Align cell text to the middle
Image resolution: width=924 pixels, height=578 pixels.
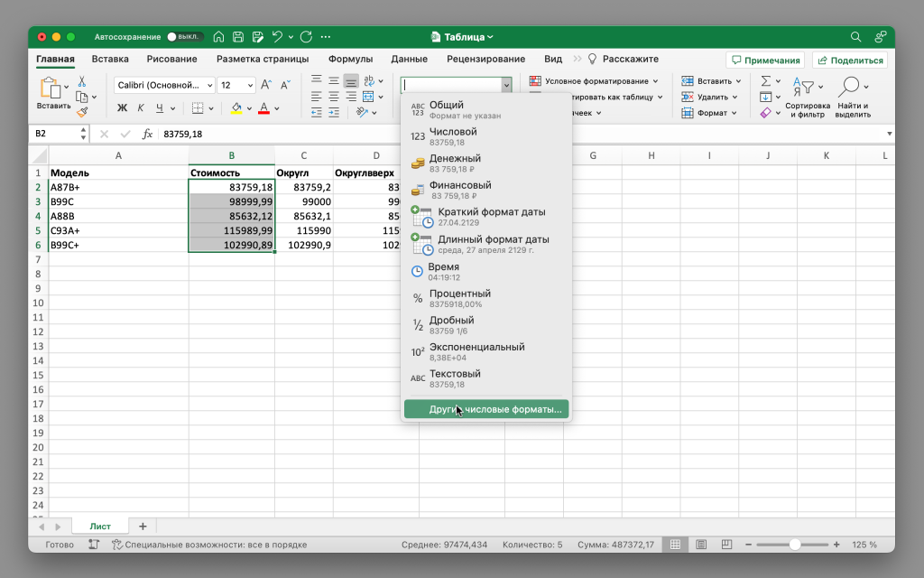(334, 80)
